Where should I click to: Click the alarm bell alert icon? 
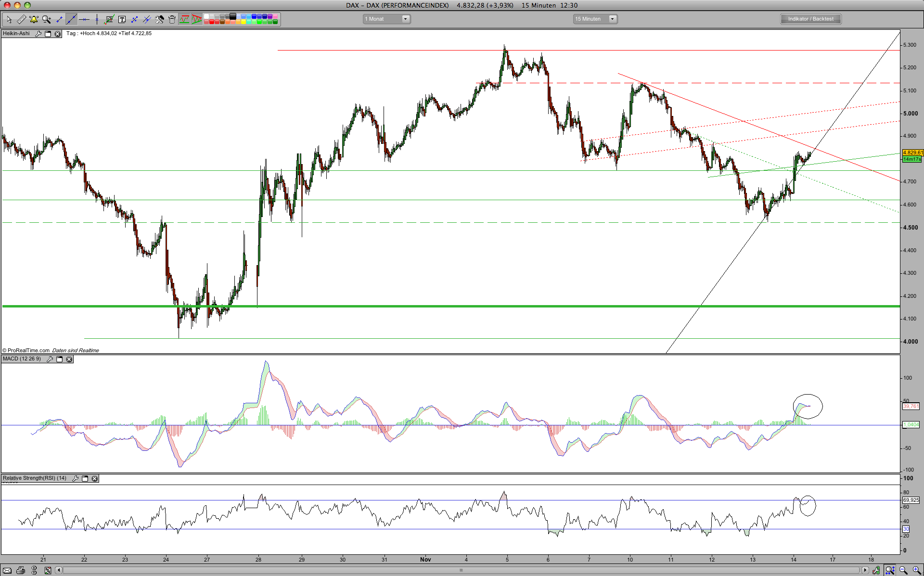pos(34,19)
